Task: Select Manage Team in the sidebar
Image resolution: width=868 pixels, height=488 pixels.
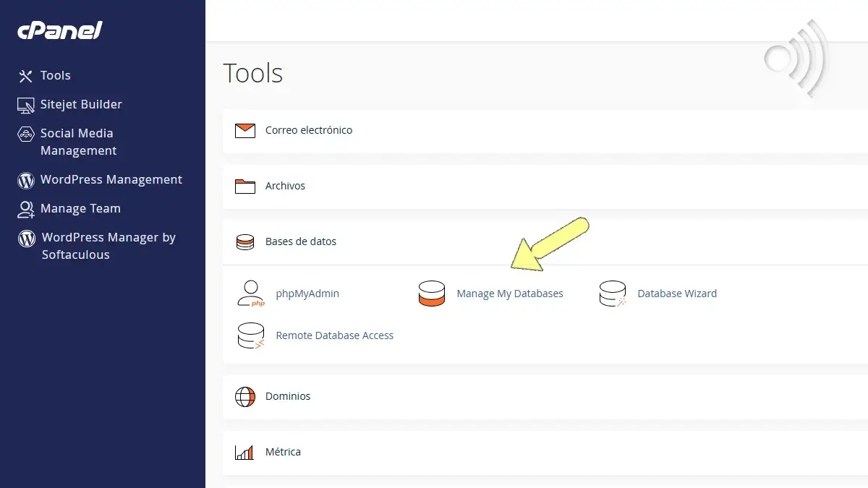Action: [81, 208]
